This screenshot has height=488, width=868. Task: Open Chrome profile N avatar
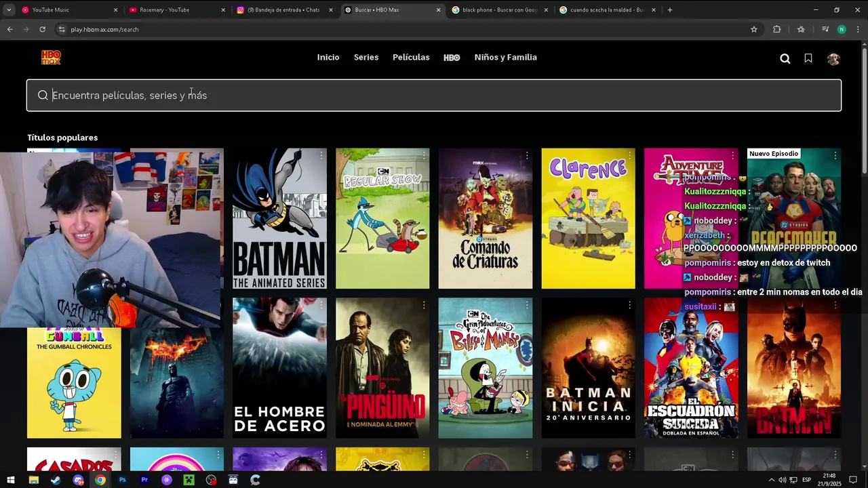point(842,29)
